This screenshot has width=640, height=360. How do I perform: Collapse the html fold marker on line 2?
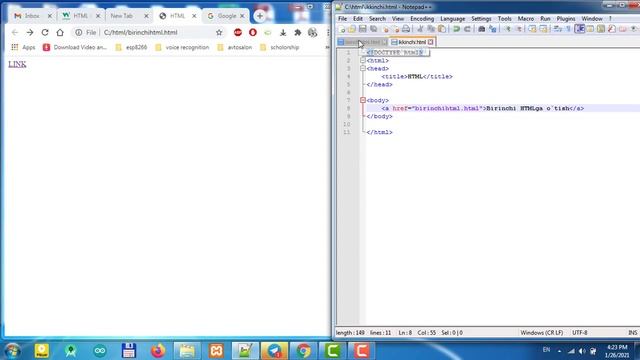(362, 60)
